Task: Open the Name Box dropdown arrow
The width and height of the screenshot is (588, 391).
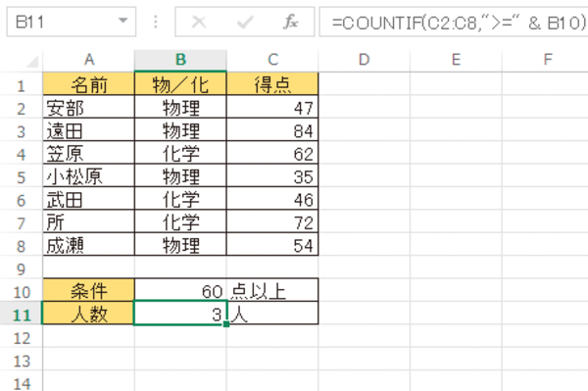Action: point(122,21)
